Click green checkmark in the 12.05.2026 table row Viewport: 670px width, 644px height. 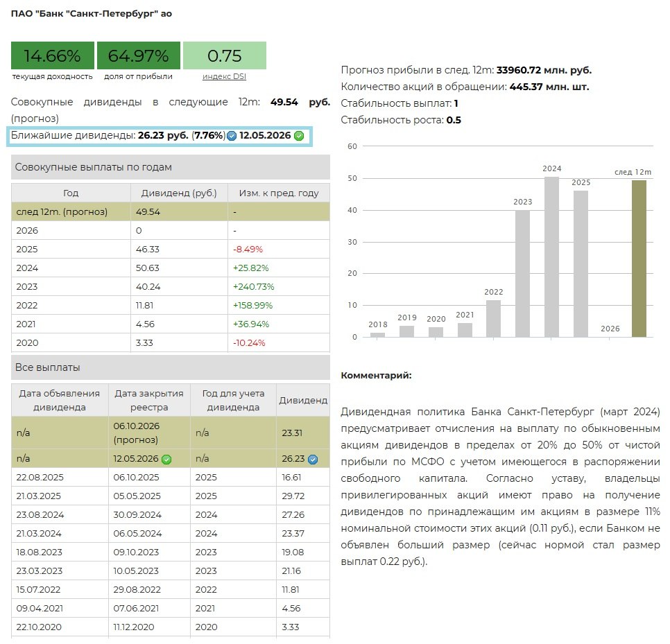point(166,459)
